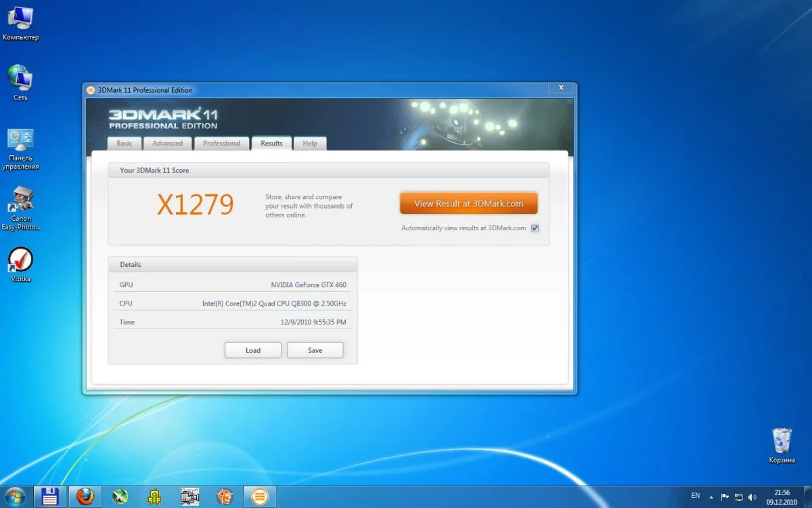This screenshot has width=812, height=508.
Task: Click the 12/9/2010 9:55:35 PM time value
Action: pos(313,322)
